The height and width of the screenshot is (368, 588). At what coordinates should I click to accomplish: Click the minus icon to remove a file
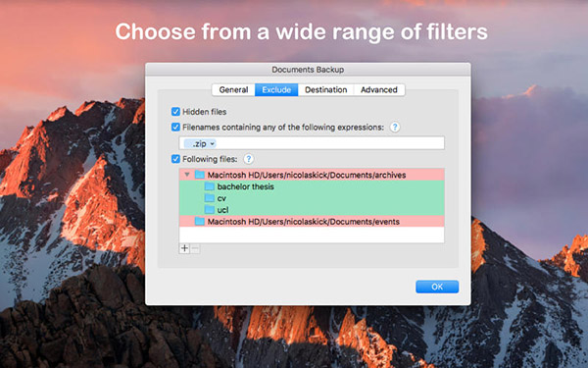(195, 248)
